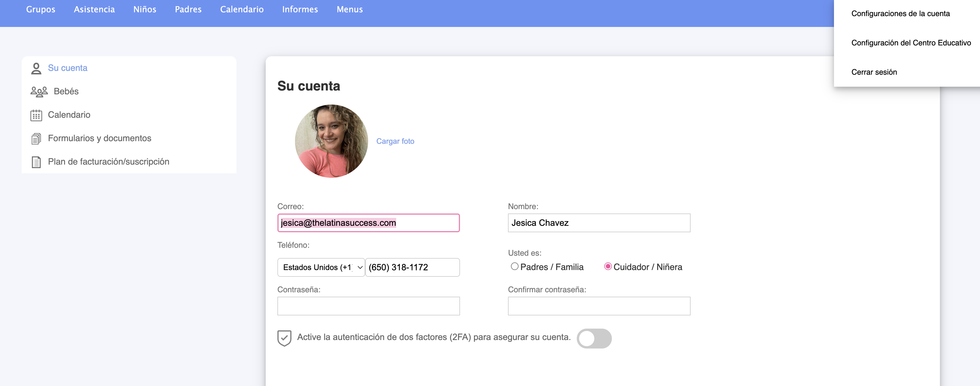This screenshot has width=980, height=386.
Task: Click the Cargar foto link
Action: (x=395, y=141)
